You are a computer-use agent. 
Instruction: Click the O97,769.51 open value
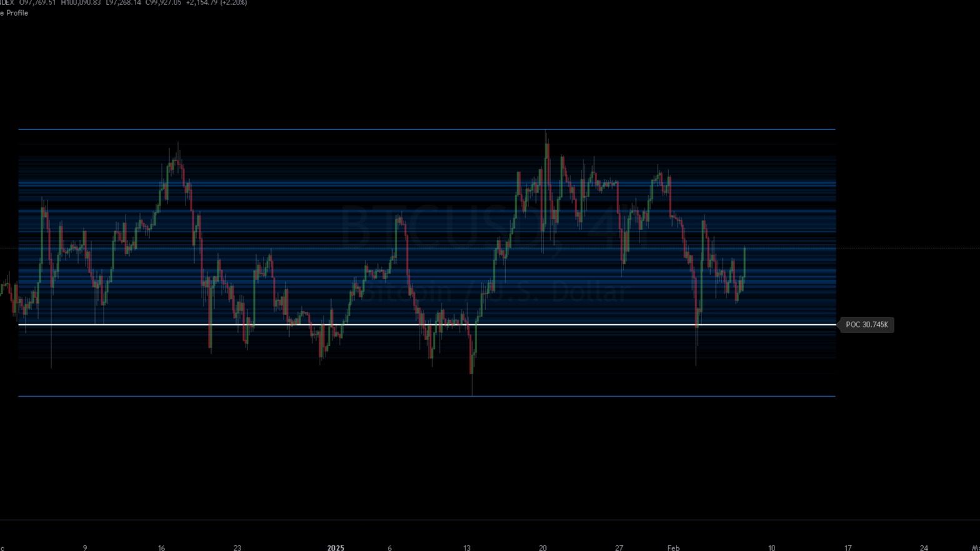coord(37,3)
